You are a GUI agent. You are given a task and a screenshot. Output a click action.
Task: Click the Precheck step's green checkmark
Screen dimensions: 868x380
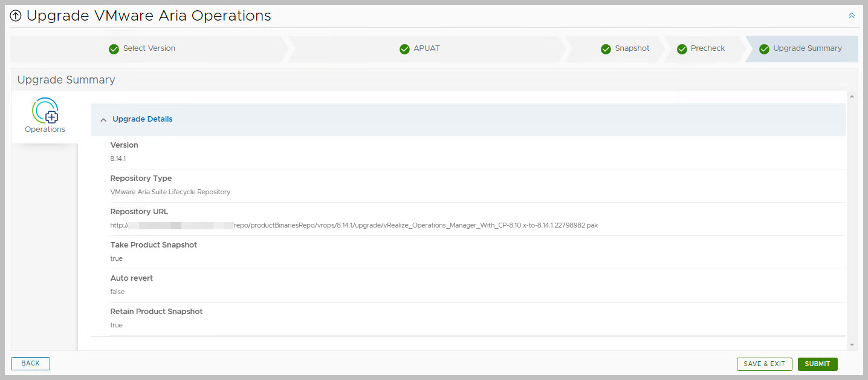pyautogui.click(x=682, y=49)
